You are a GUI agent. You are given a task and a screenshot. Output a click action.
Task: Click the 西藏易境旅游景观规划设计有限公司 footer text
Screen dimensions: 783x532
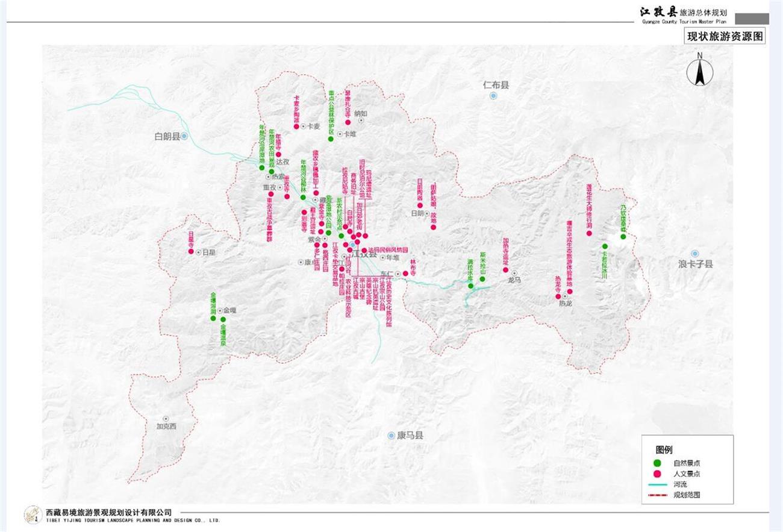(x=108, y=512)
